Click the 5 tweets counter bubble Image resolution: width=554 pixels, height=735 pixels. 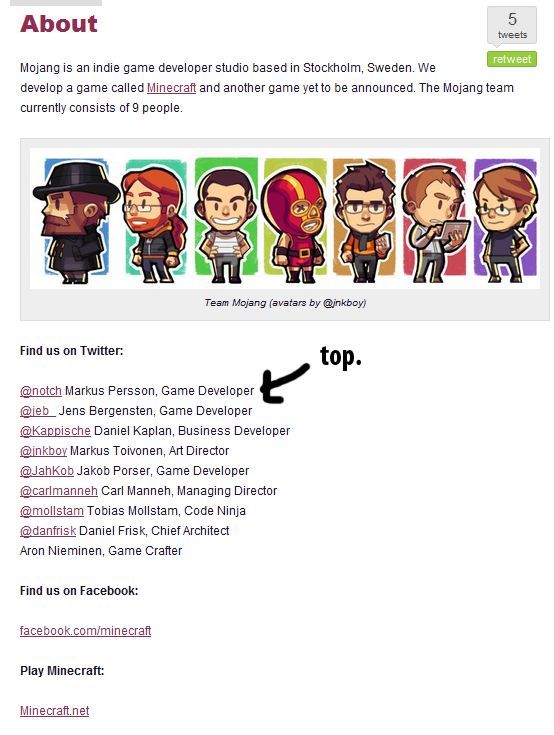[x=512, y=25]
